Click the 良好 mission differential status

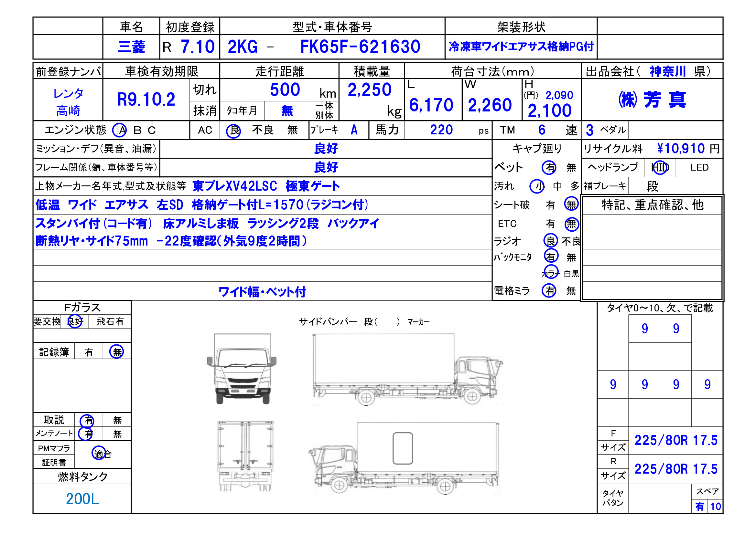(x=326, y=149)
